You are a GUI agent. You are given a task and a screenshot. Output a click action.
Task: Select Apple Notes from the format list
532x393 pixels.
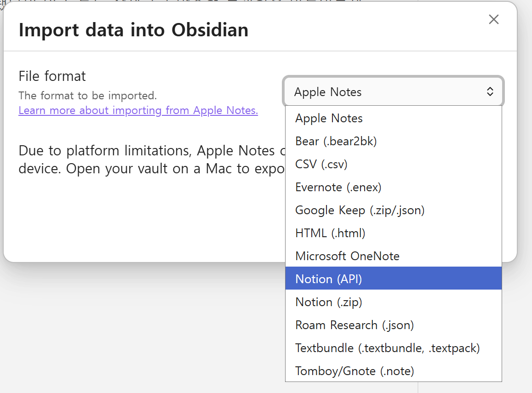pos(393,118)
